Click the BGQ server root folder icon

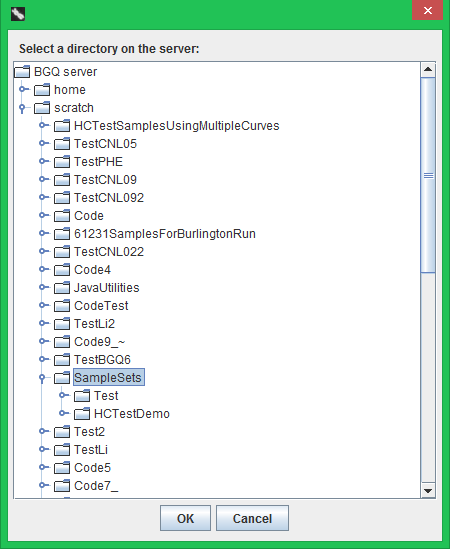[22, 72]
